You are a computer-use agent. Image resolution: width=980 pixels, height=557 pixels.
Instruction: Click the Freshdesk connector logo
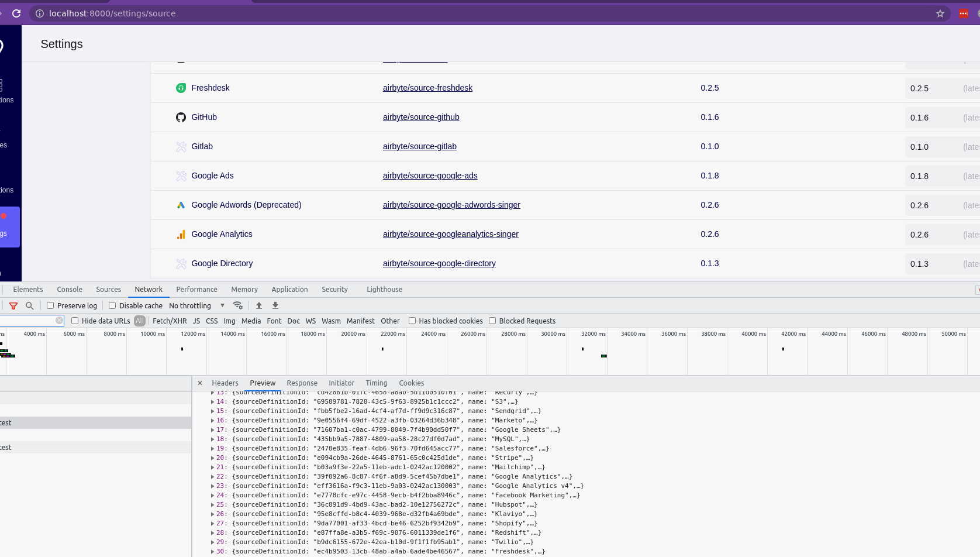181,88
